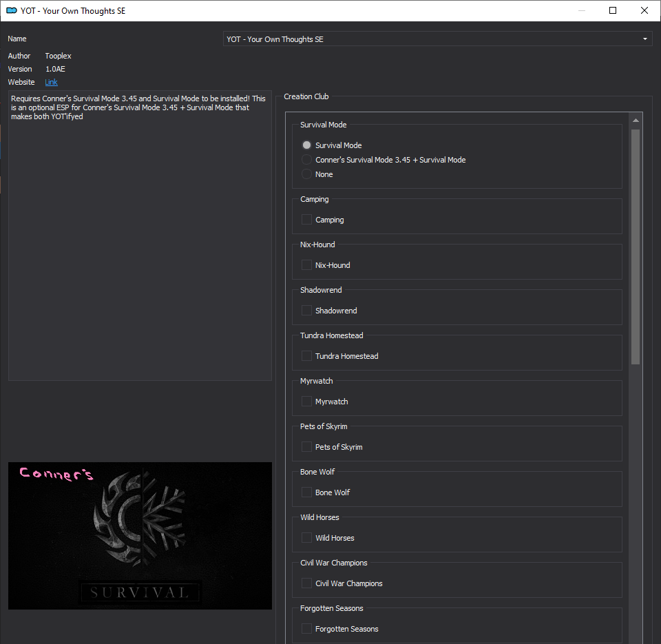Click the Creation Club group heading
The image size is (661, 644).
[x=306, y=96]
